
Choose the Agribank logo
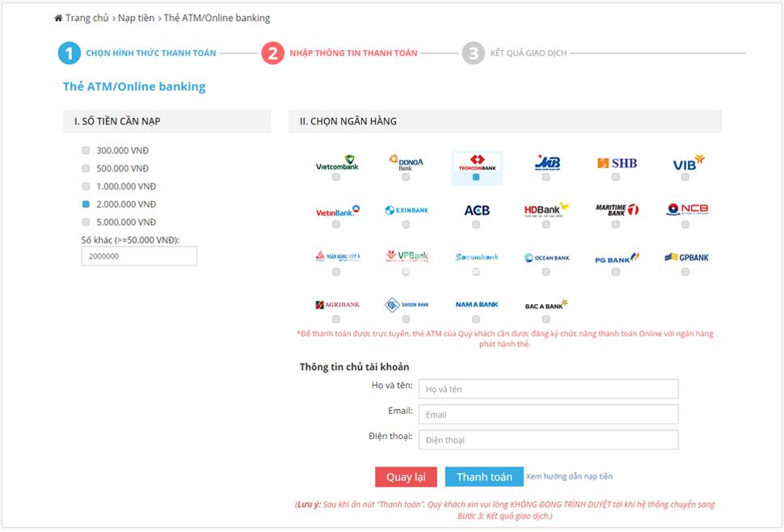click(x=337, y=302)
